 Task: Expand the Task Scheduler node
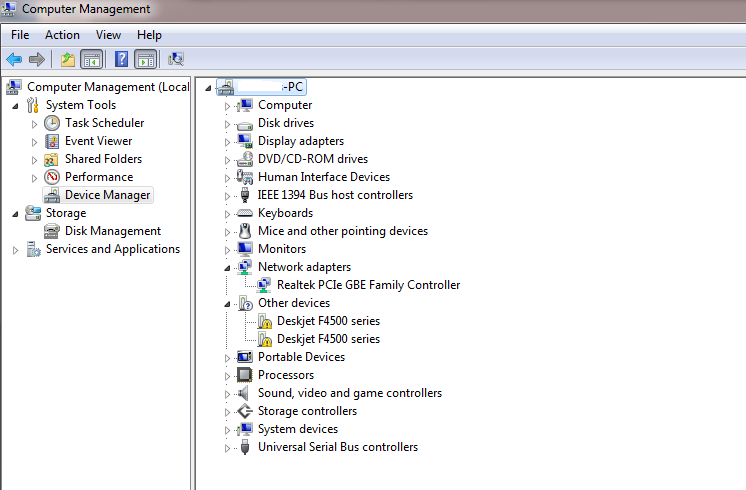[34, 124]
